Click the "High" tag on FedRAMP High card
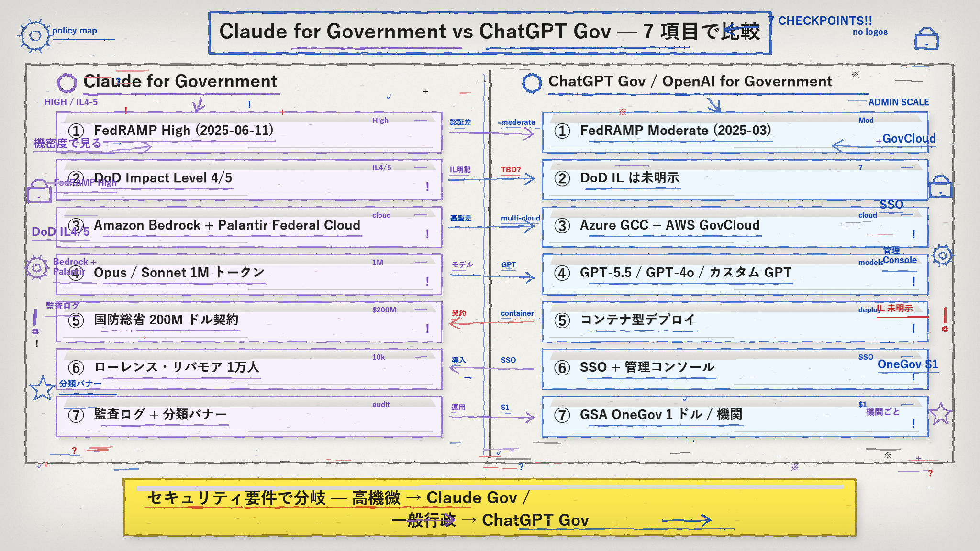Viewport: 980px width, 551px height. click(x=380, y=120)
